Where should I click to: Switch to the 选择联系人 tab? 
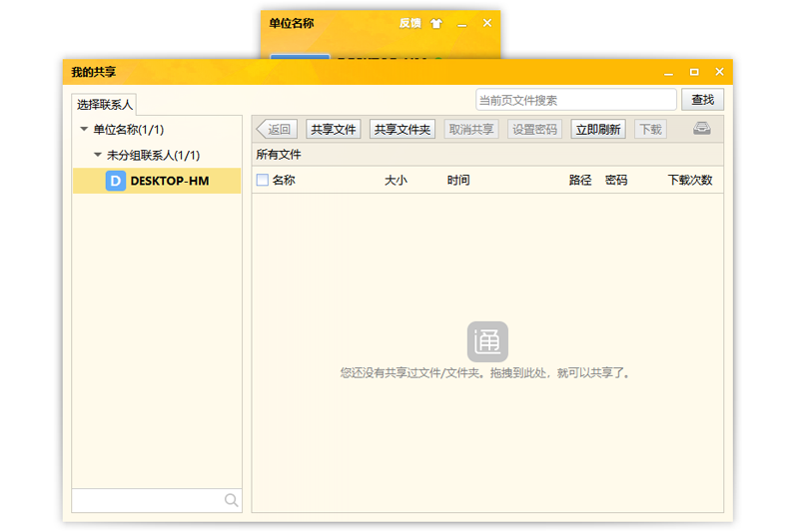105,104
